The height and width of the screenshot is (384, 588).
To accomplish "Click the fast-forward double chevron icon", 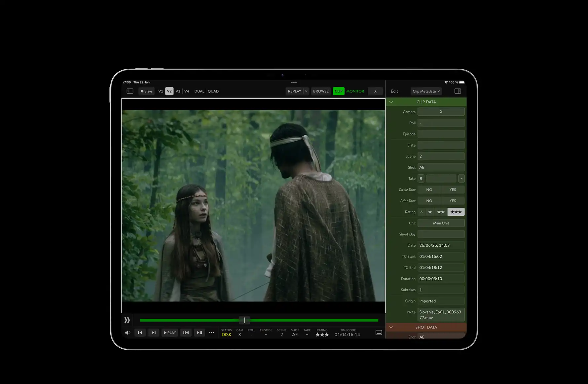I will click(127, 320).
